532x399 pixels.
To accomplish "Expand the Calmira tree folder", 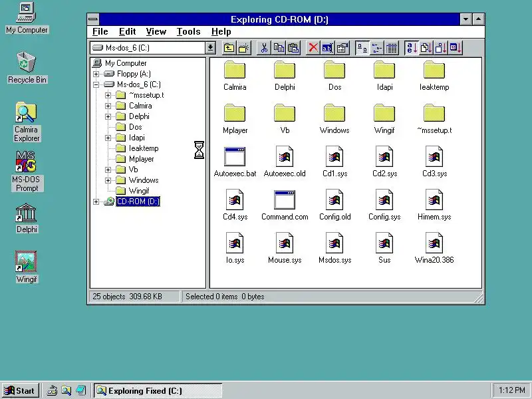I will click(x=108, y=106).
